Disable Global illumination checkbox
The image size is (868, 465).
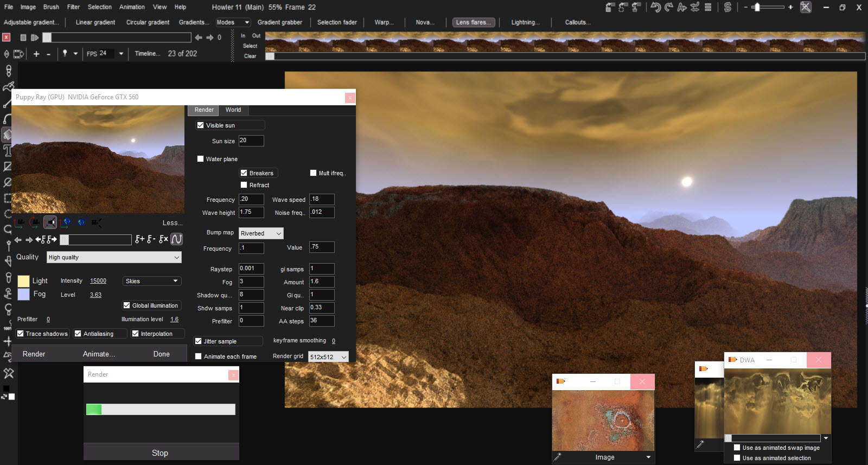tap(127, 305)
